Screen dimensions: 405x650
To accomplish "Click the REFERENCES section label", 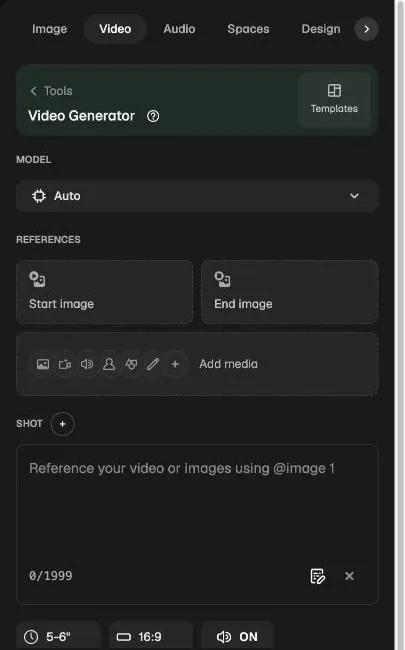I will click(48, 240).
